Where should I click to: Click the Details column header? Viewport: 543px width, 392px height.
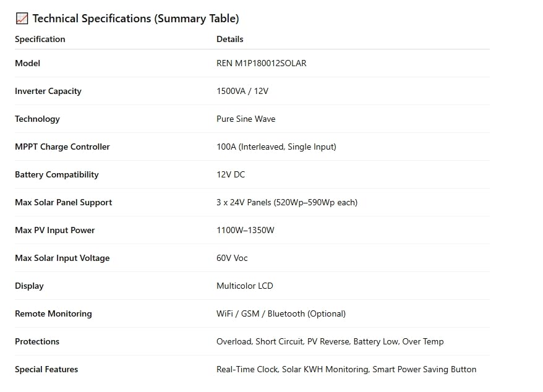click(x=230, y=39)
